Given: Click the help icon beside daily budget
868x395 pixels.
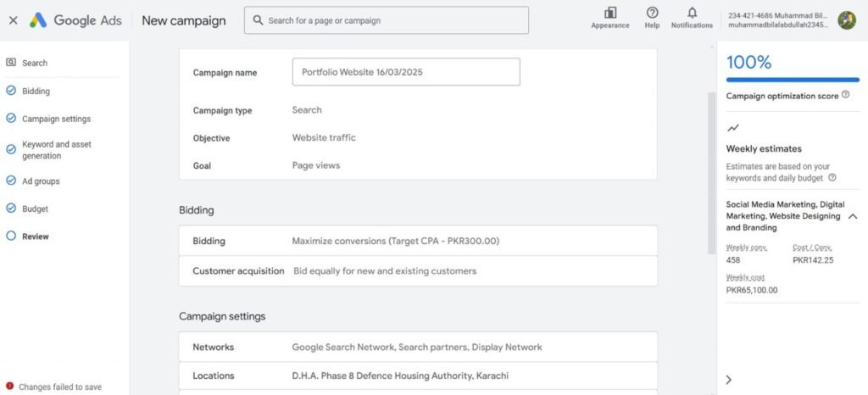Looking at the screenshot, I should [x=832, y=178].
